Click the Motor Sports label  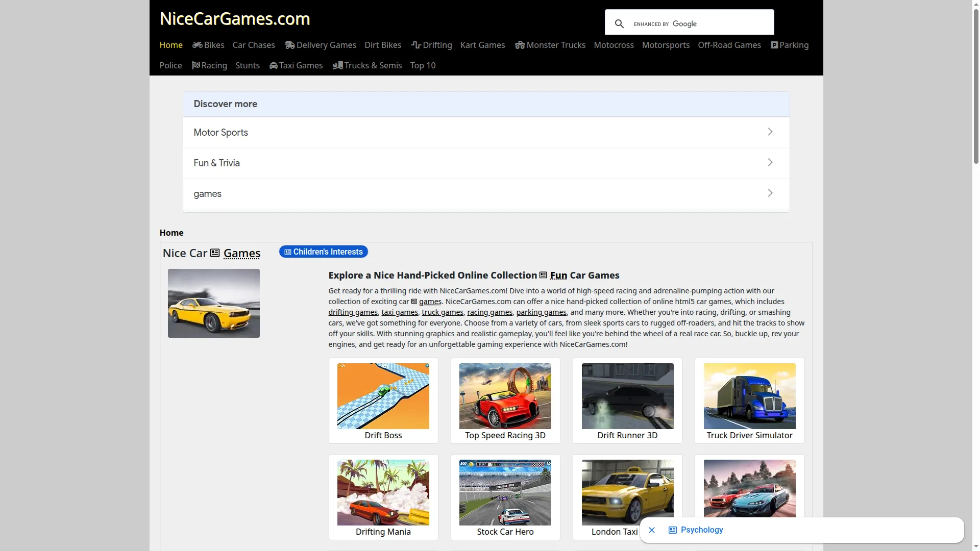point(220,132)
